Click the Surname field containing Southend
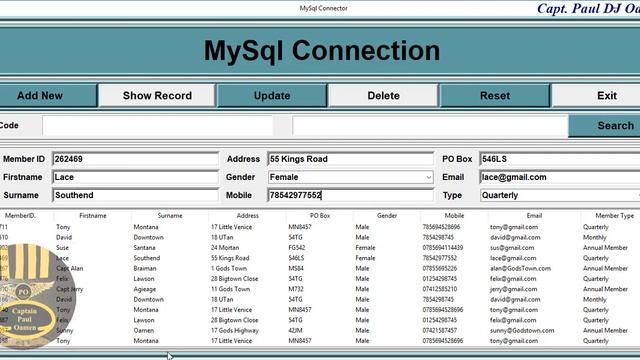640x360 pixels. click(136, 195)
